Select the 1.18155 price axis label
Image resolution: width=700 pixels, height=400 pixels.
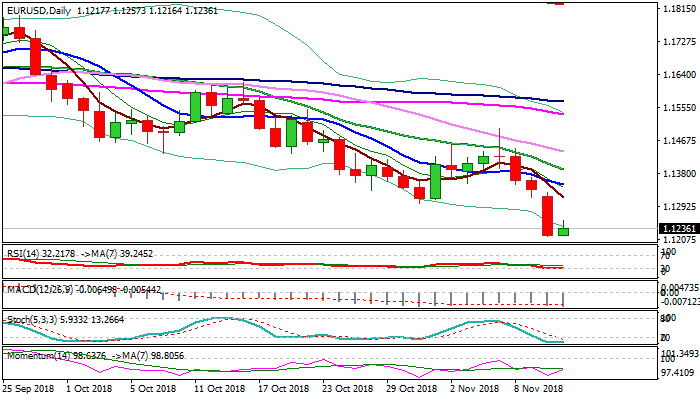(678, 9)
